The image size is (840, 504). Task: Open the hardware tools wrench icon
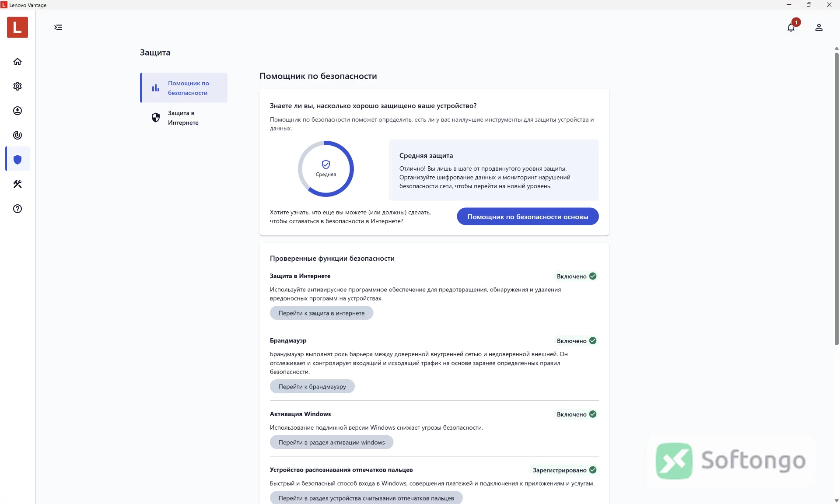(x=17, y=184)
